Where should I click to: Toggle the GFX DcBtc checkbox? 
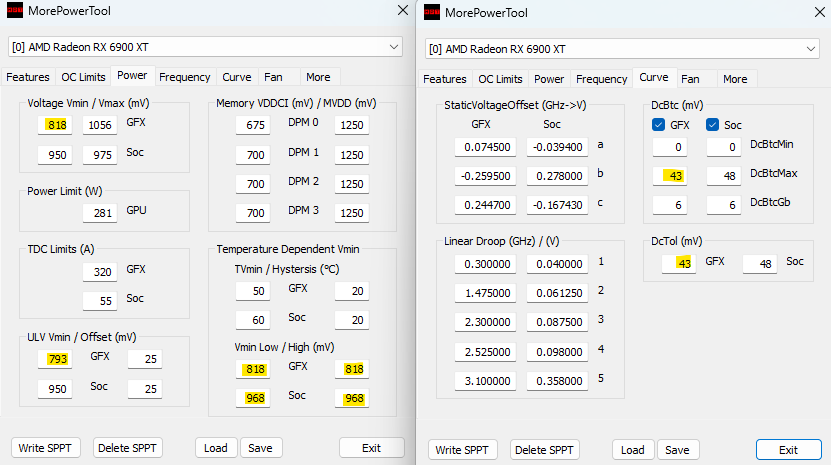tap(658, 125)
